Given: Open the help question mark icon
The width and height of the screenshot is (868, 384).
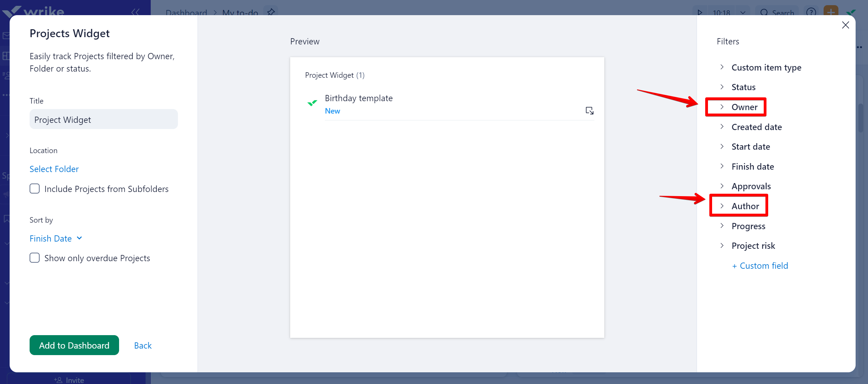Looking at the screenshot, I should tap(811, 13).
